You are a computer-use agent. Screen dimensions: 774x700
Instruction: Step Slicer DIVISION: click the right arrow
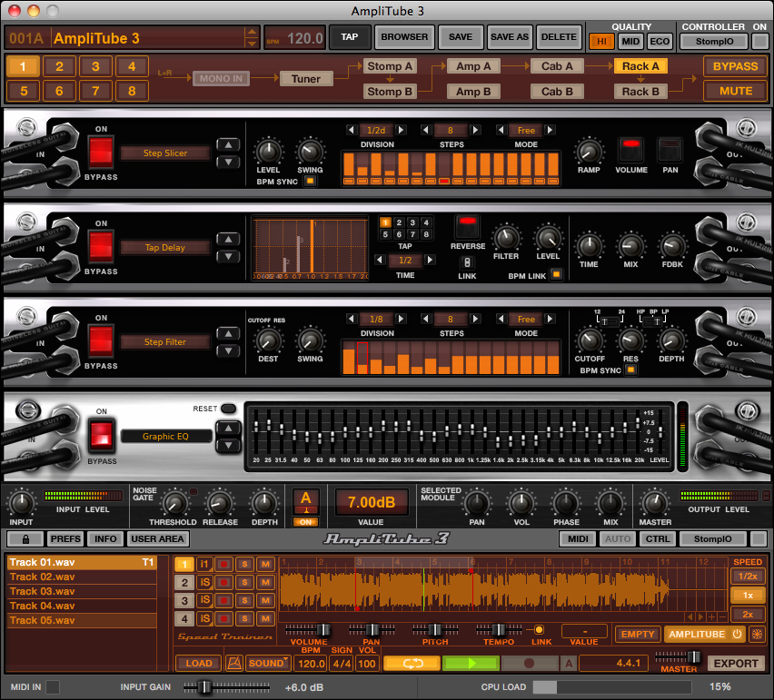402,130
